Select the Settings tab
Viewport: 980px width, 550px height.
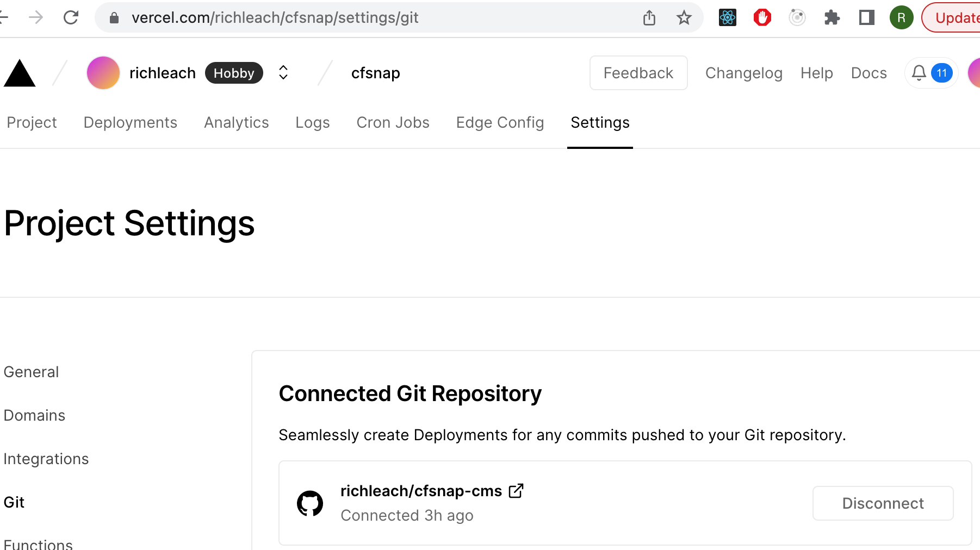coord(600,123)
